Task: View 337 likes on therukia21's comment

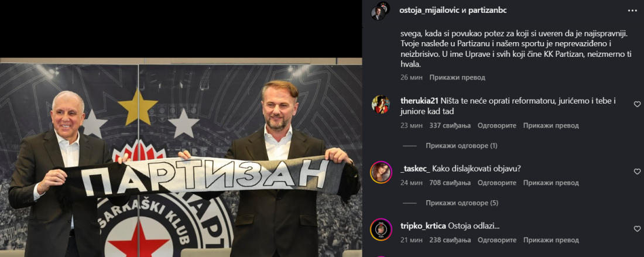Action: tap(450, 126)
